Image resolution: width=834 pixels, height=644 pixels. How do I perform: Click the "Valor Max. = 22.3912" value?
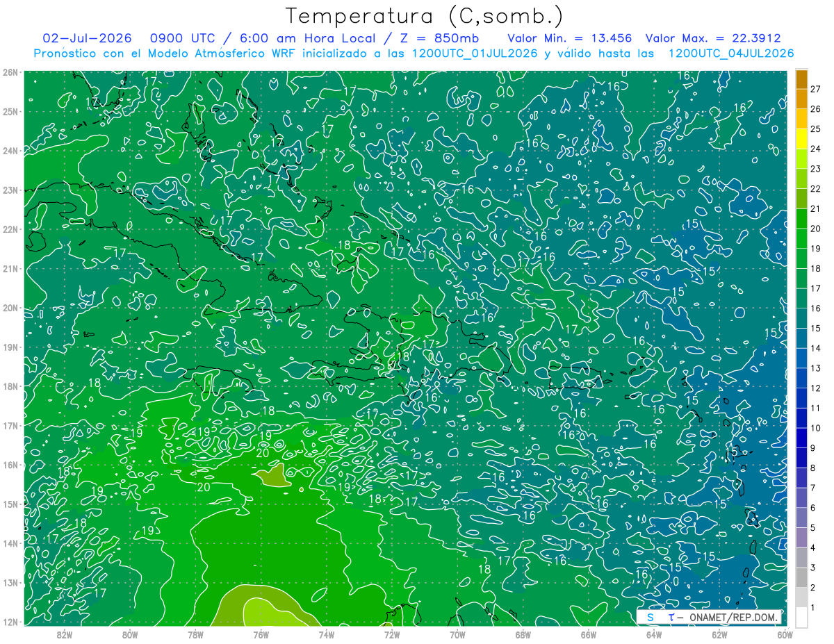click(712, 38)
